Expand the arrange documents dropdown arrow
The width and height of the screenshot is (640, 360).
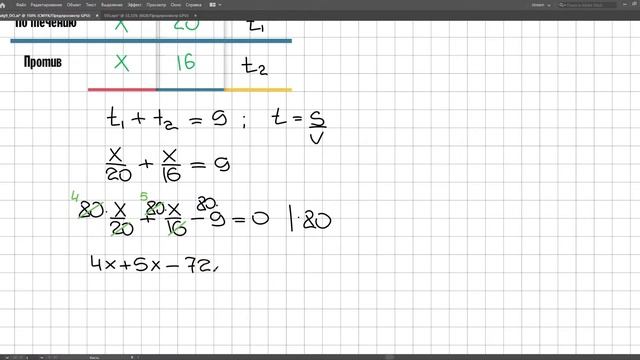coord(220,5)
